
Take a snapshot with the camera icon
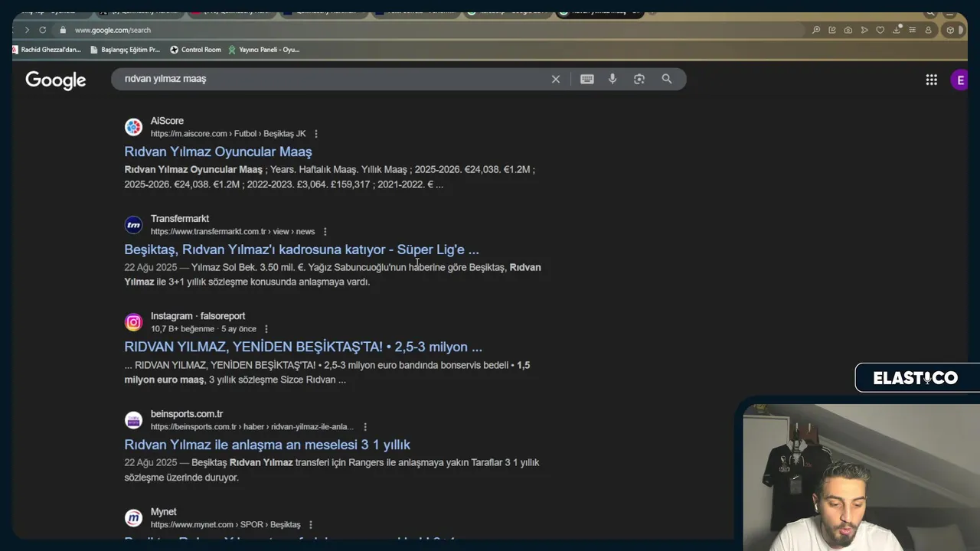(x=848, y=30)
